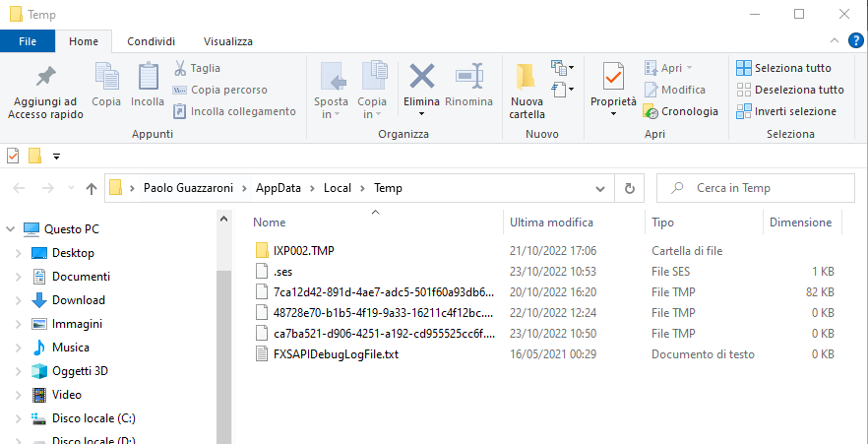Click the Apri ribbon button

669,68
